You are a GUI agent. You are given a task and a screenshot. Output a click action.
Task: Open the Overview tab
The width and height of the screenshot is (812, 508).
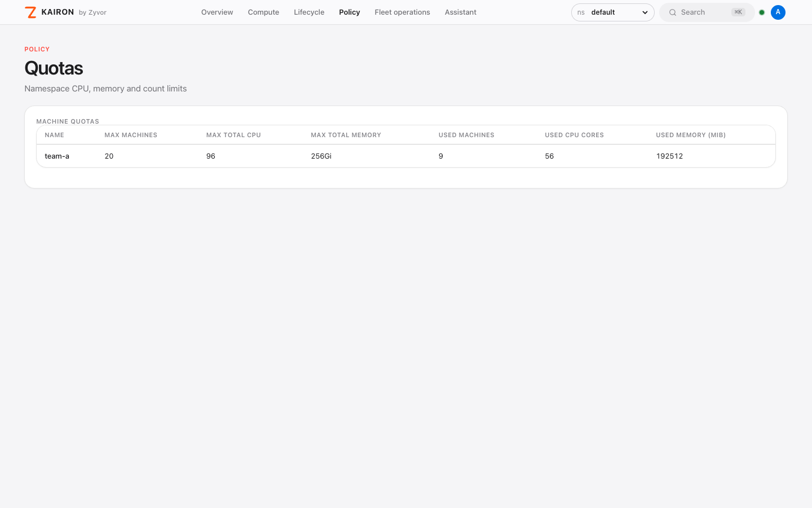(217, 12)
